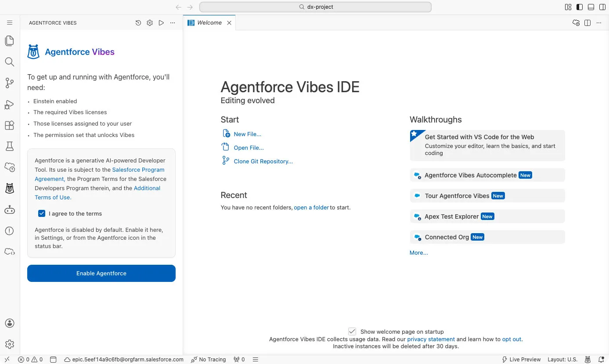Show more walkthroughs via More... link
This screenshot has height=364, width=609.
(419, 252)
